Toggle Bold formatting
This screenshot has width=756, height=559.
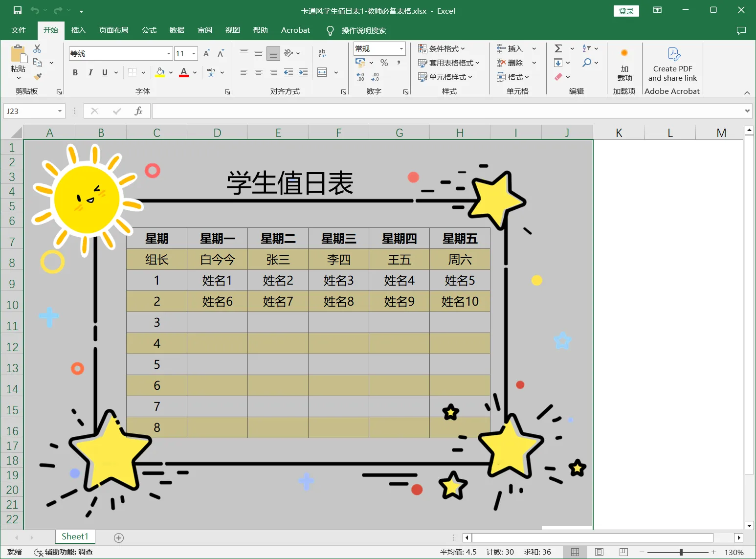75,72
